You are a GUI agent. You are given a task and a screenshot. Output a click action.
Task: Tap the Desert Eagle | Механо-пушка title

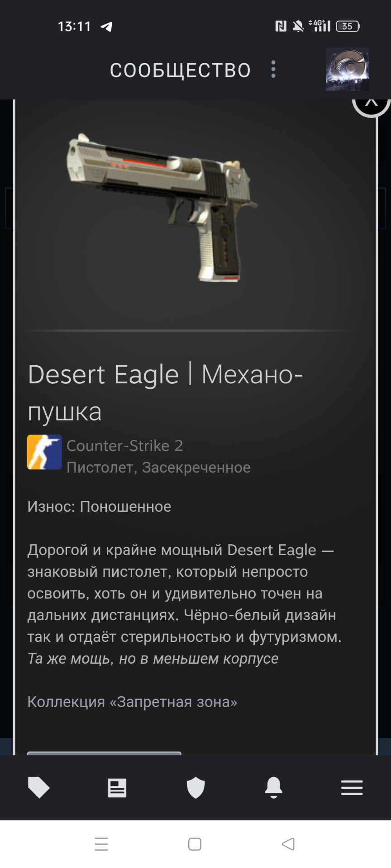click(165, 392)
